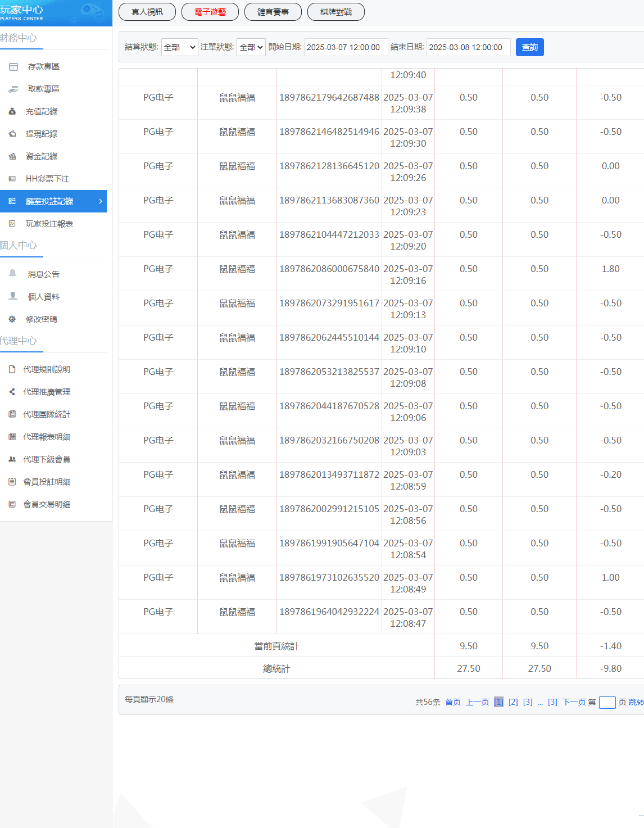Image resolution: width=644 pixels, height=828 pixels.
Task: Click the personal info (個人資料) user icon
Action: (13, 296)
